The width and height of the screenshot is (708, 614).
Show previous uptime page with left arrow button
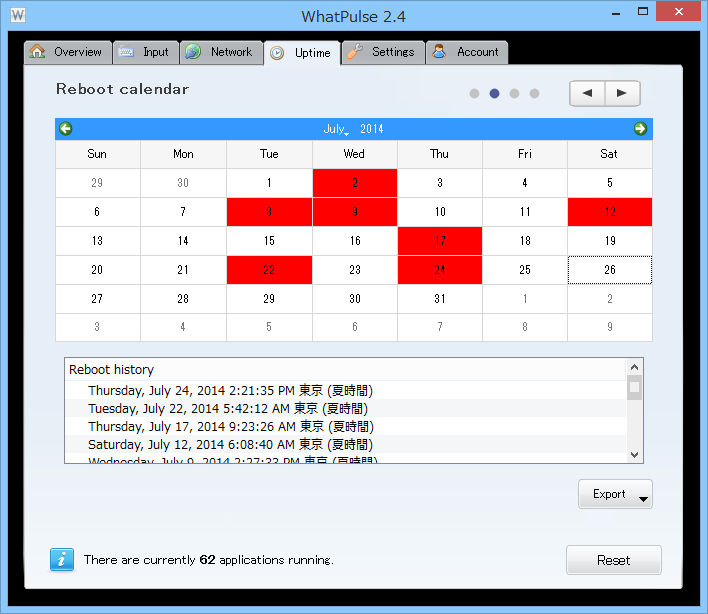point(587,93)
